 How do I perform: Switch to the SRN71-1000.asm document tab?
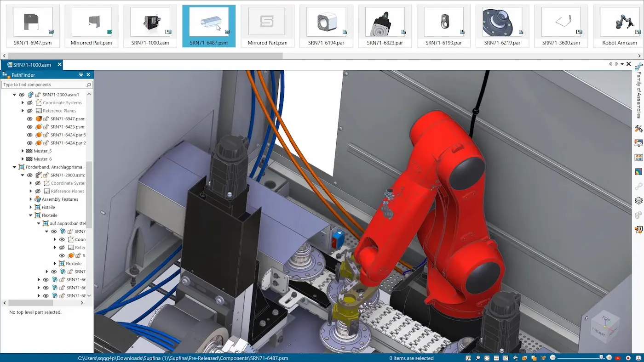(x=32, y=65)
